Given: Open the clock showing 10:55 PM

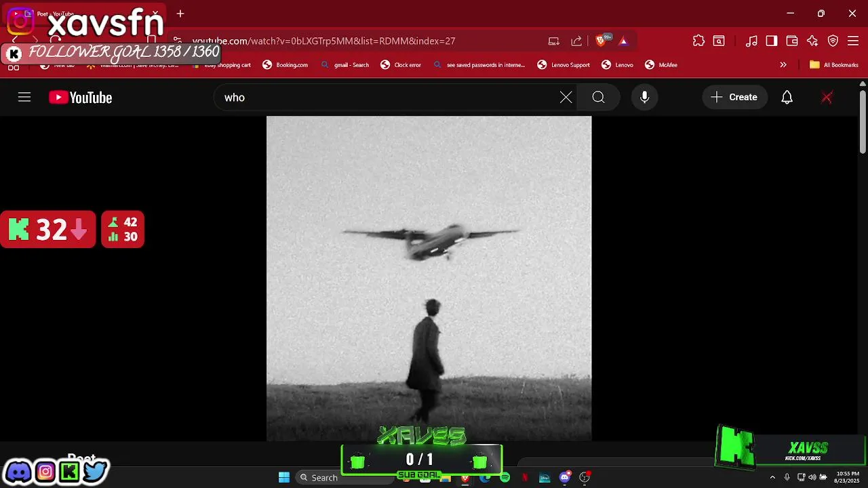Looking at the screenshot, I should [848, 477].
